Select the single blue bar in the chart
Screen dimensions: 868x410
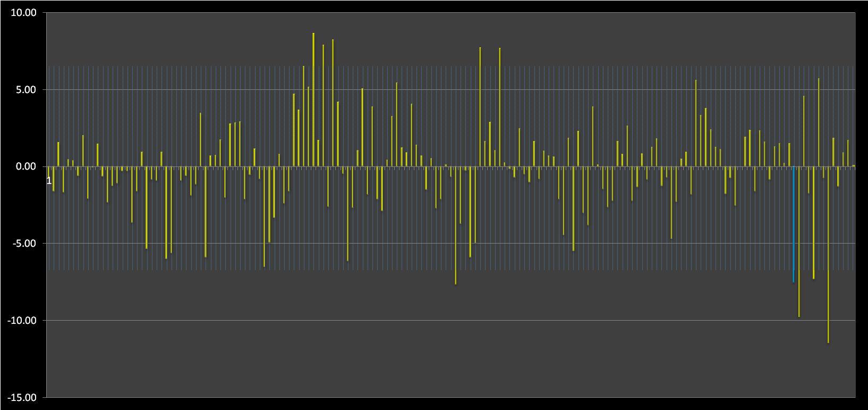[794, 224]
